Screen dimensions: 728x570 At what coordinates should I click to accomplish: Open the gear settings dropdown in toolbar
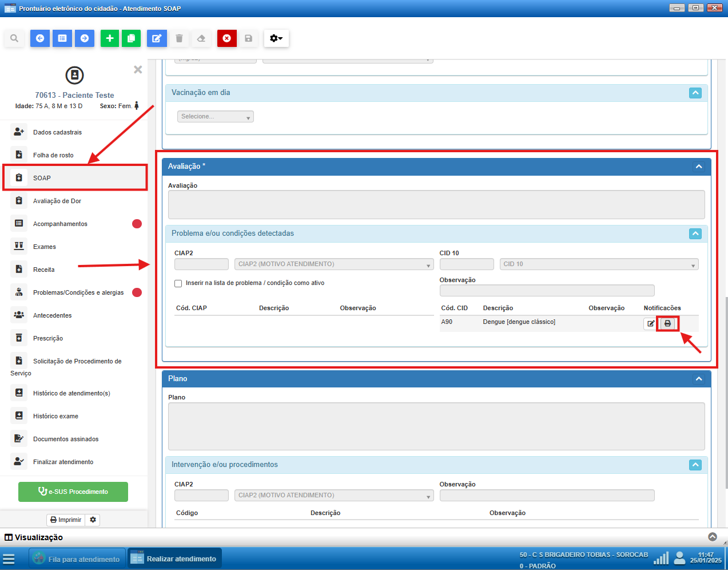click(276, 38)
